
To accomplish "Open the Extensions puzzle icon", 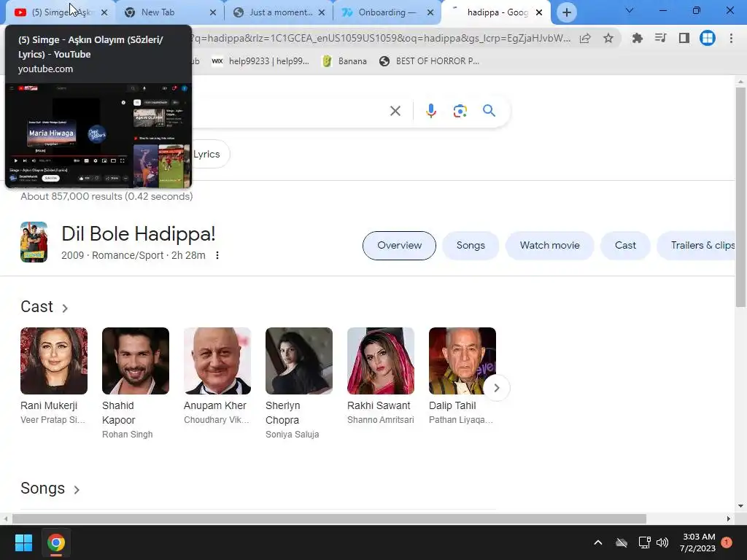I will (x=637, y=38).
